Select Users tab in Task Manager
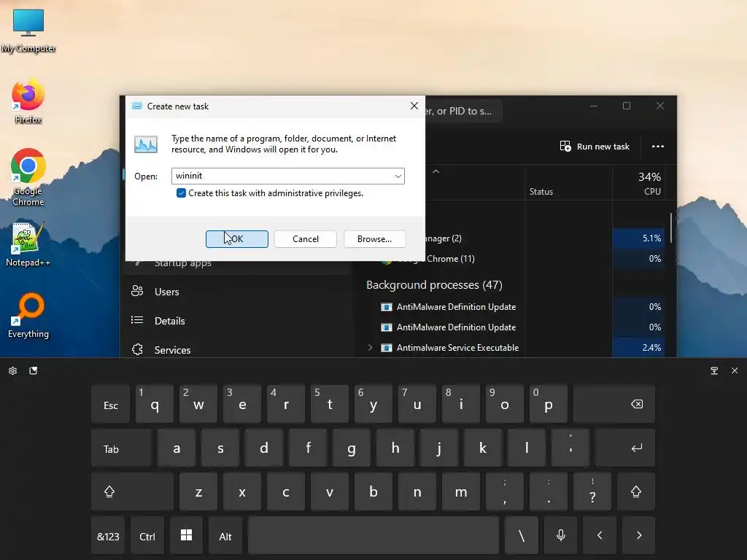 coord(167,292)
